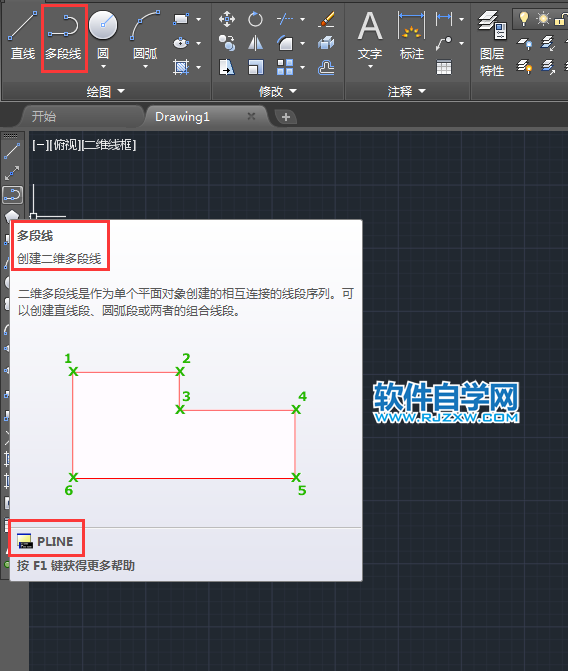Toggle the layer on/off lightbulb
Screen dimensions: 568x671
[523, 18]
